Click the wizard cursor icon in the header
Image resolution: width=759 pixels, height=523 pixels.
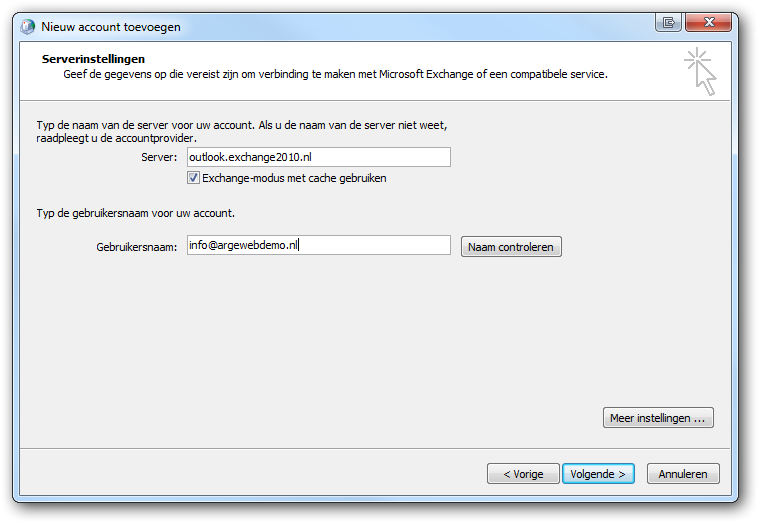tap(700, 72)
